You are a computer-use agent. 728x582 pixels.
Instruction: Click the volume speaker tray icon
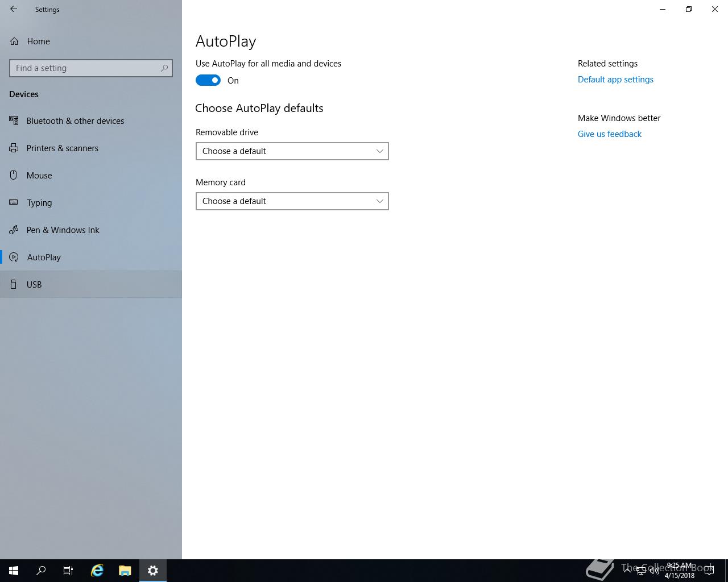655,571
